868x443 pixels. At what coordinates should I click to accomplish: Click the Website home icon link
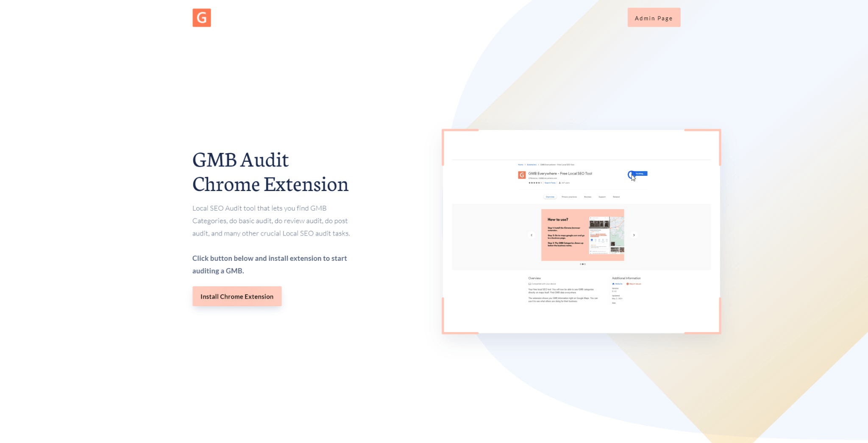[x=613, y=284]
